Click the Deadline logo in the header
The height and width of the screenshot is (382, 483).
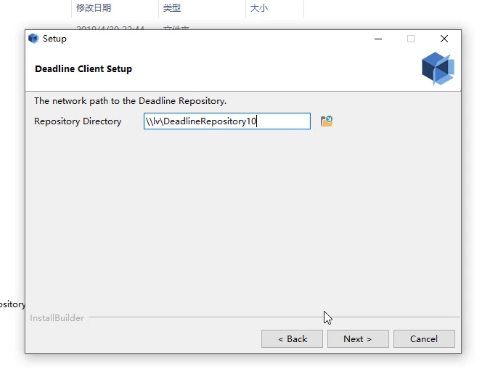tap(438, 69)
